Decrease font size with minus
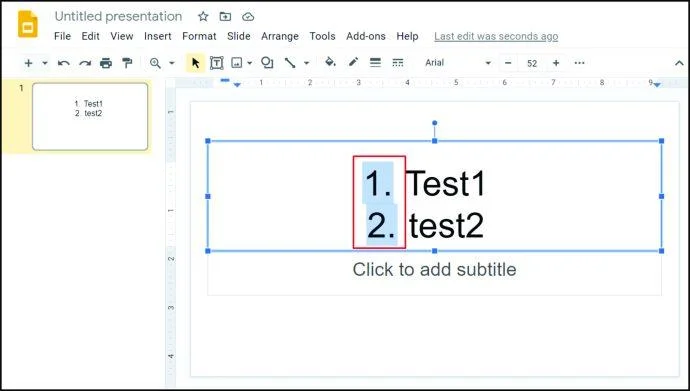This screenshot has height=391, width=690. point(508,63)
